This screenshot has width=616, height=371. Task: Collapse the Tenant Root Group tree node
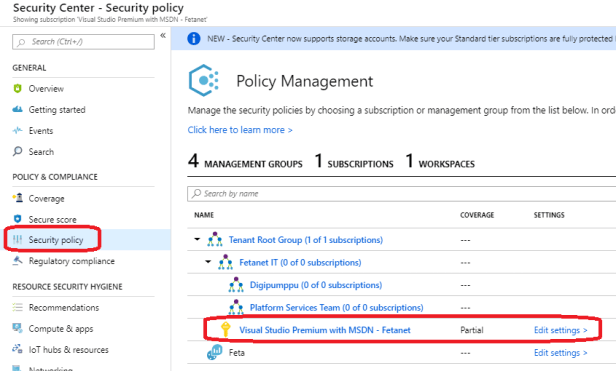click(x=197, y=239)
